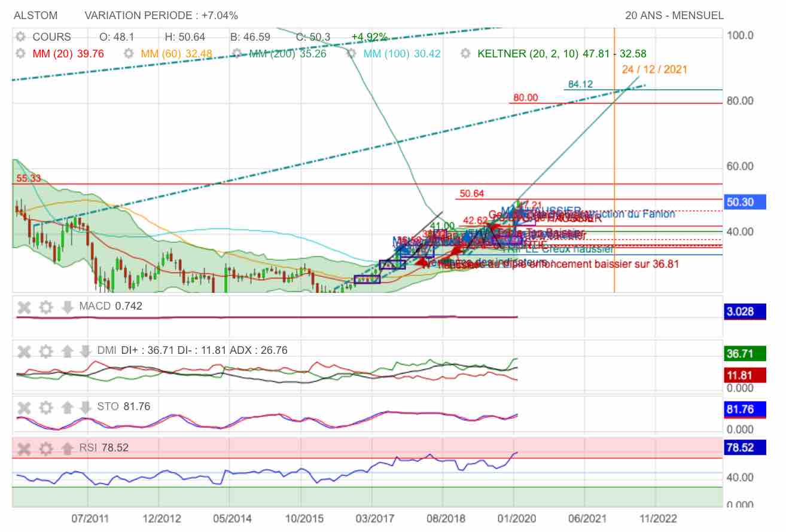
Task: Remove the DMI indicator panel
Action: [24, 351]
